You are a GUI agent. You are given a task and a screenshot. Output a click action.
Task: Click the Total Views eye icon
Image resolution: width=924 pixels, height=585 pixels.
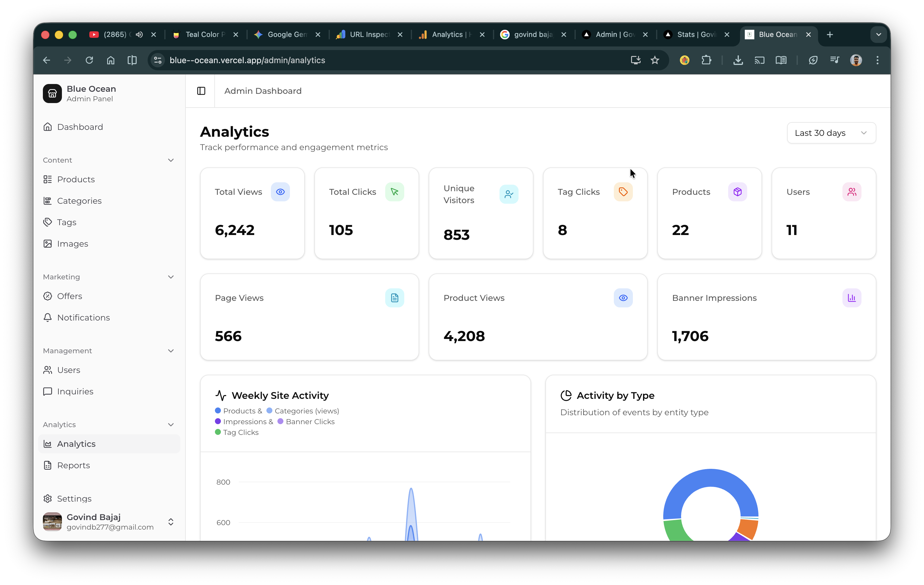pyautogui.click(x=280, y=192)
